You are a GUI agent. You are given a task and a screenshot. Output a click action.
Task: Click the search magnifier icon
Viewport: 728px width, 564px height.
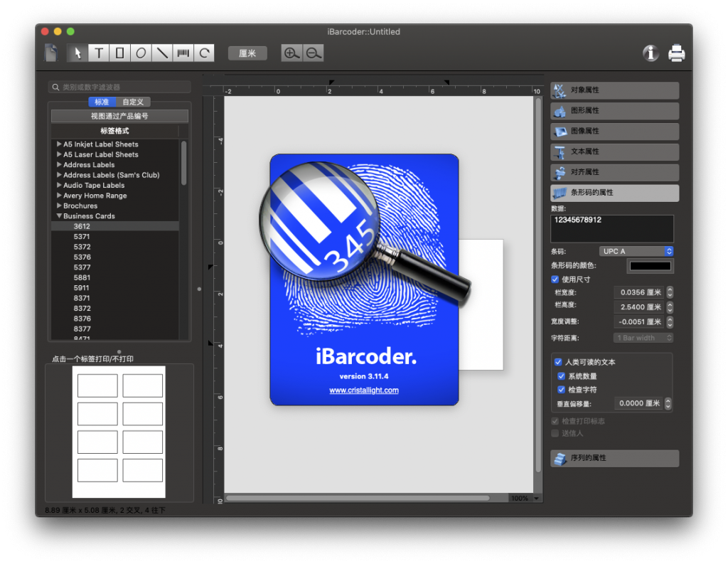55,87
